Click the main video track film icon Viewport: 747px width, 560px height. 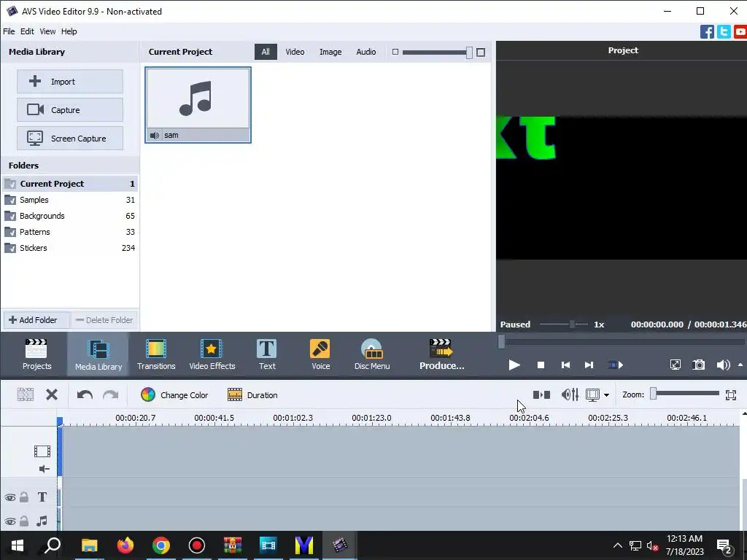[x=42, y=451]
